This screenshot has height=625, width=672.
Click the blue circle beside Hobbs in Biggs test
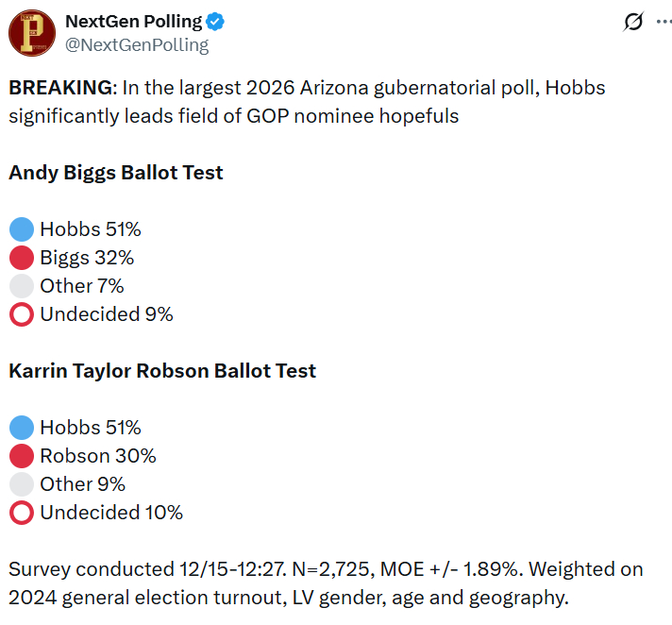point(22,229)
